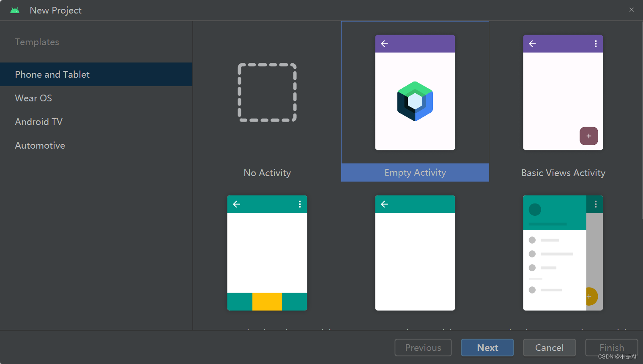Image resolution: width=643 pixels, height=364 pixels.
Task: Click the No Activity label
Action: point(267,173)
